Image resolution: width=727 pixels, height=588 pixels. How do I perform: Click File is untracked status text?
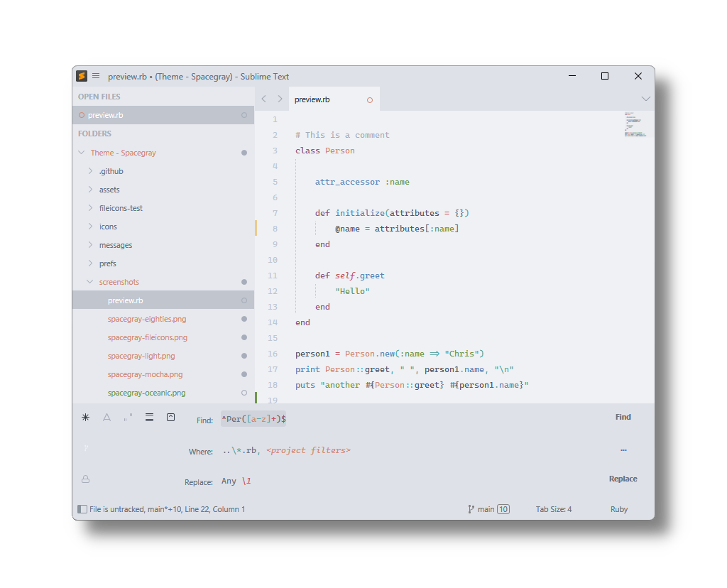(x=117, y=509)
